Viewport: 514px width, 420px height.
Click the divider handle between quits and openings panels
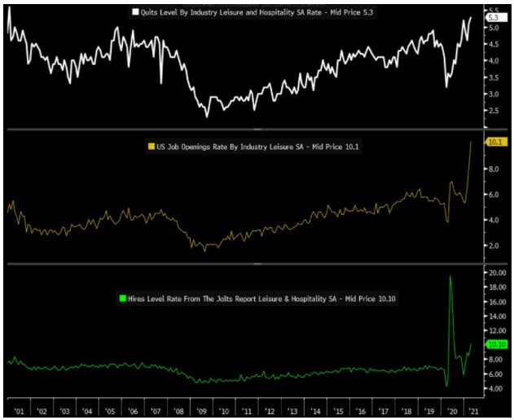click(x=257, y=129)
